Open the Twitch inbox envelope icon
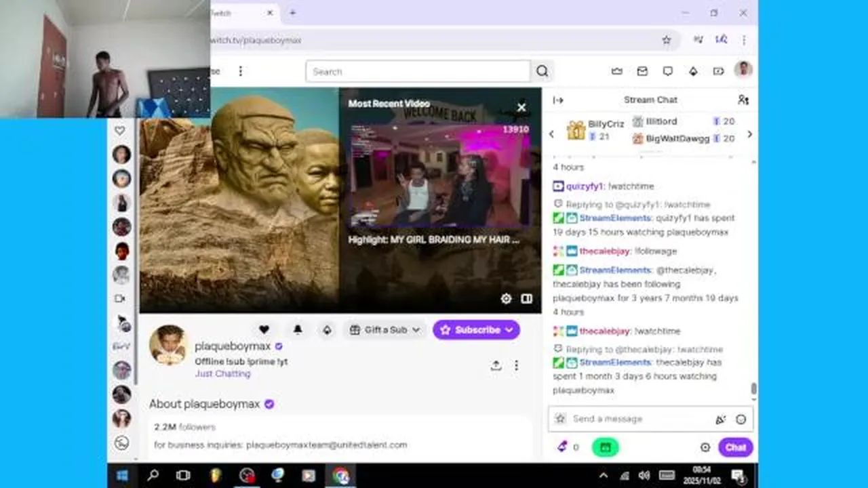The height and width of the screenshot is (488, 868). (642, 71)
